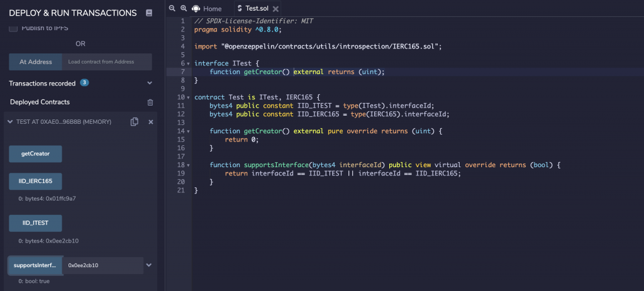Screen dimensions: 644x291
Task: Fold the Test contract at line 10
Action: [188, 97]
